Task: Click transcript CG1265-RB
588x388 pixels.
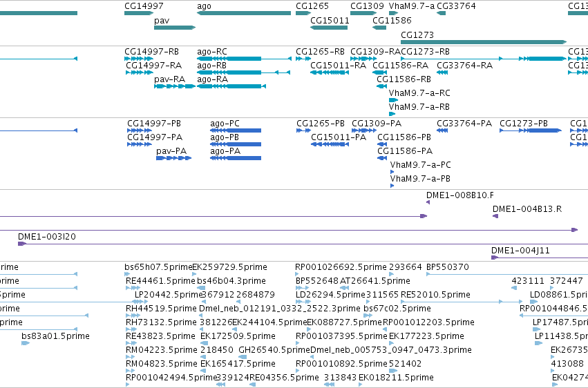Action: point(320,51)
